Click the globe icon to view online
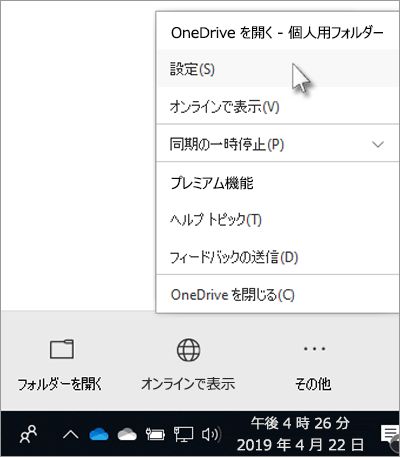Viewport: 400px width, 457px height. [x=188, y=349]
